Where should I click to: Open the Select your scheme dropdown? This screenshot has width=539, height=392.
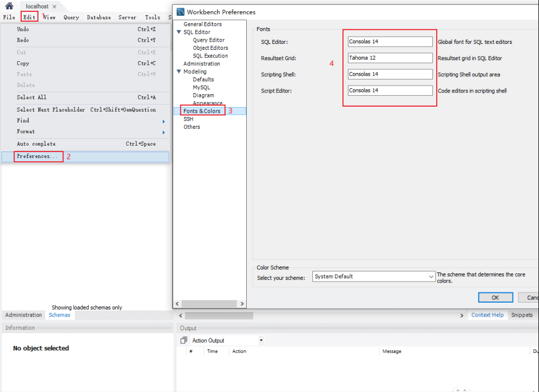373,277
